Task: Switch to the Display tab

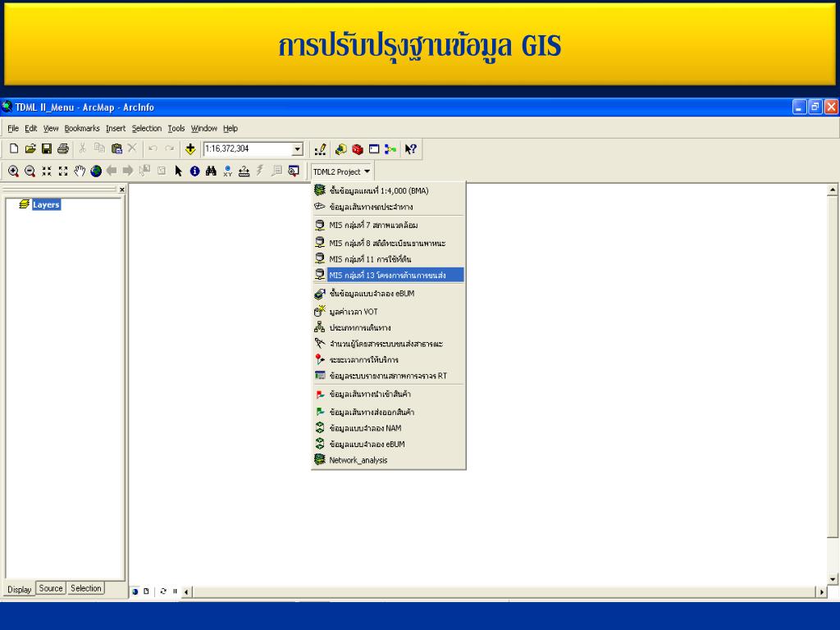Action: coord(20,589)
